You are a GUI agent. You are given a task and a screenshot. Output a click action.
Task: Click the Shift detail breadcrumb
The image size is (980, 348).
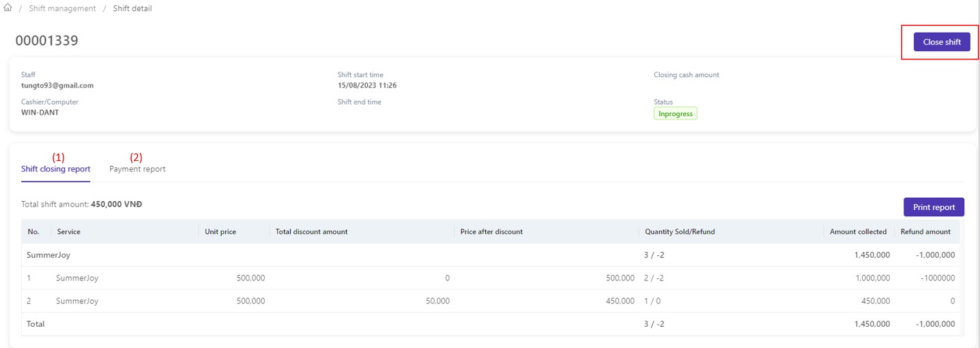[x=132, y=9]
